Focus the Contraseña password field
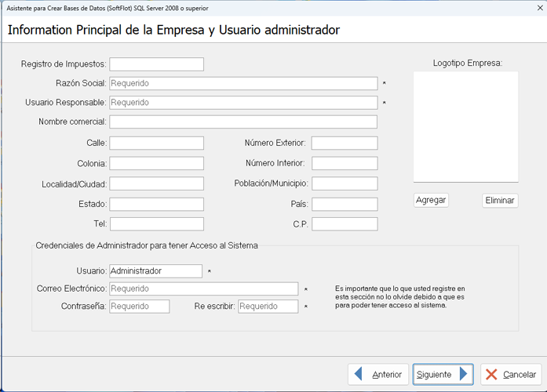 (140, 307)
